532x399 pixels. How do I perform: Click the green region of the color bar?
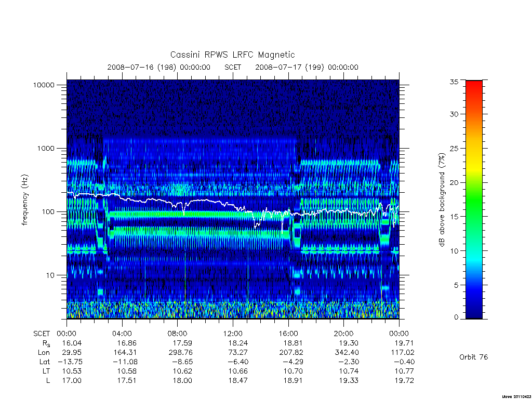(474, 200)
